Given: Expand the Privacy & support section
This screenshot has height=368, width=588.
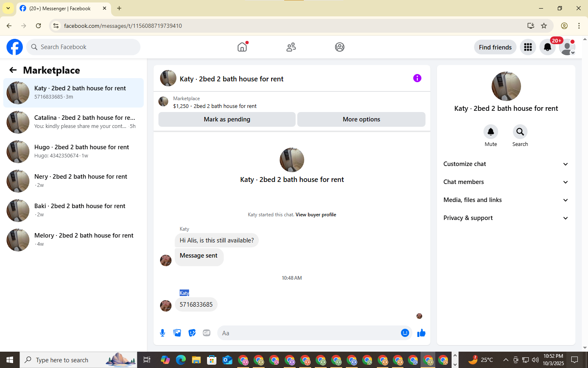Looking at the screenshot, I should tap(506, 218).
